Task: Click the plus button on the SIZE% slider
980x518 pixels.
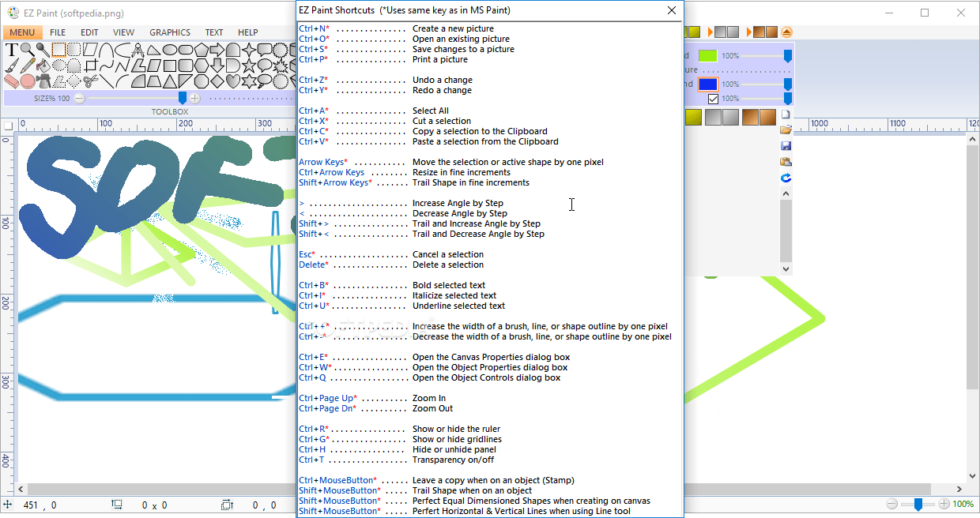Action: click(x=193, y=97)
